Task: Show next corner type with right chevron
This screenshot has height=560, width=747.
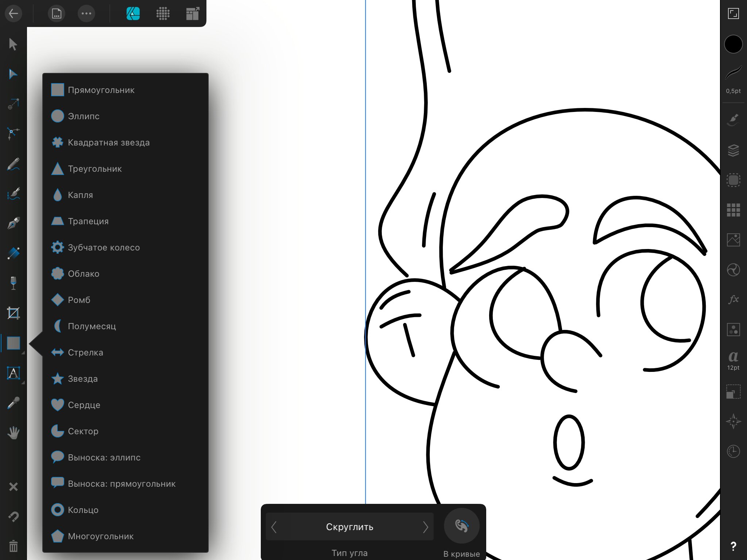Action: [x=425, y=527]
